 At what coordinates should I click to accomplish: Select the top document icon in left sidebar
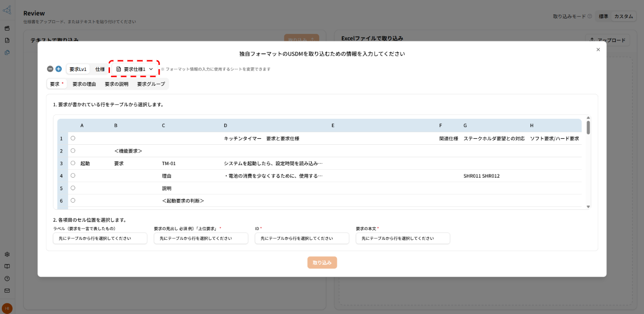(x=7, y=28)
